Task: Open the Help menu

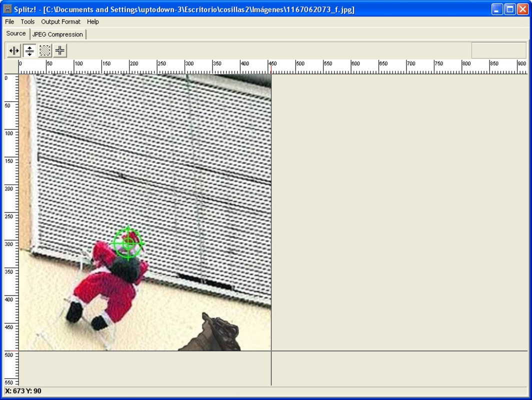Action: point(92,21)
